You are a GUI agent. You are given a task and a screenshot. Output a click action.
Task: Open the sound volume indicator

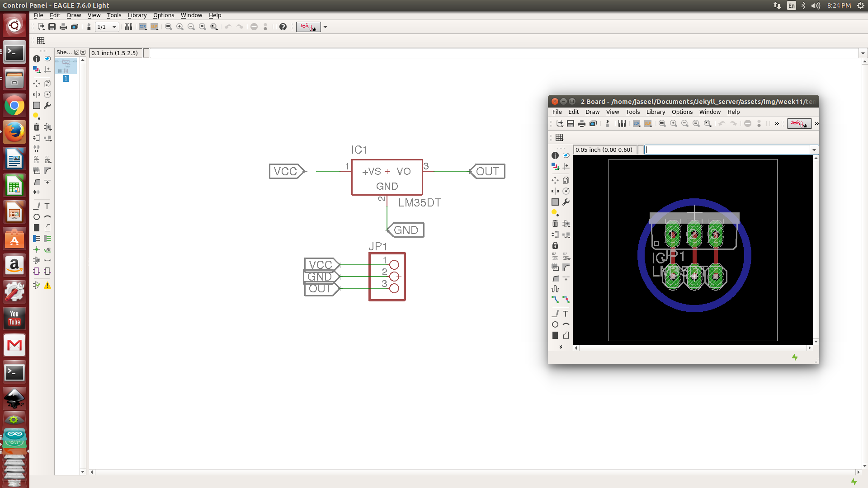coord(816,5)
